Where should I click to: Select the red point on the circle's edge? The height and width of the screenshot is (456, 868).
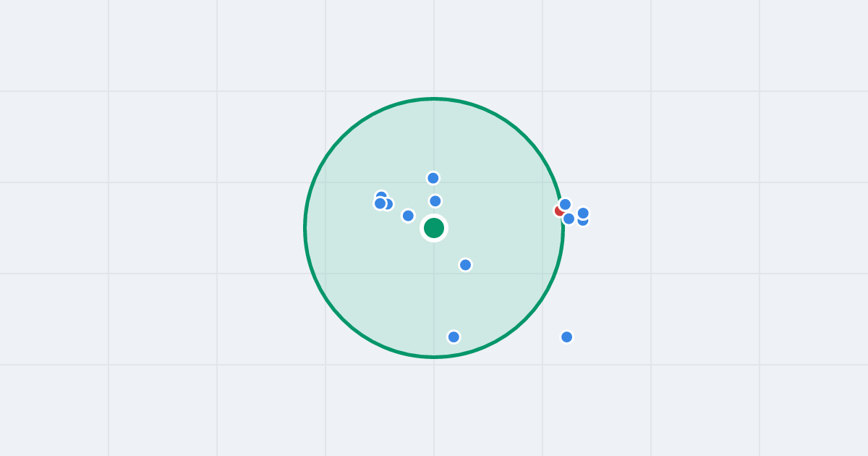tap(560, 211)
